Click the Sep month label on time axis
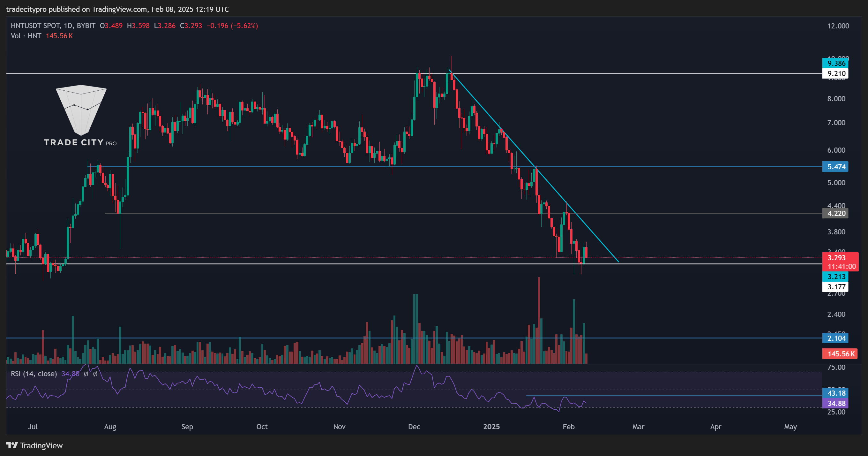 point(187,427)
